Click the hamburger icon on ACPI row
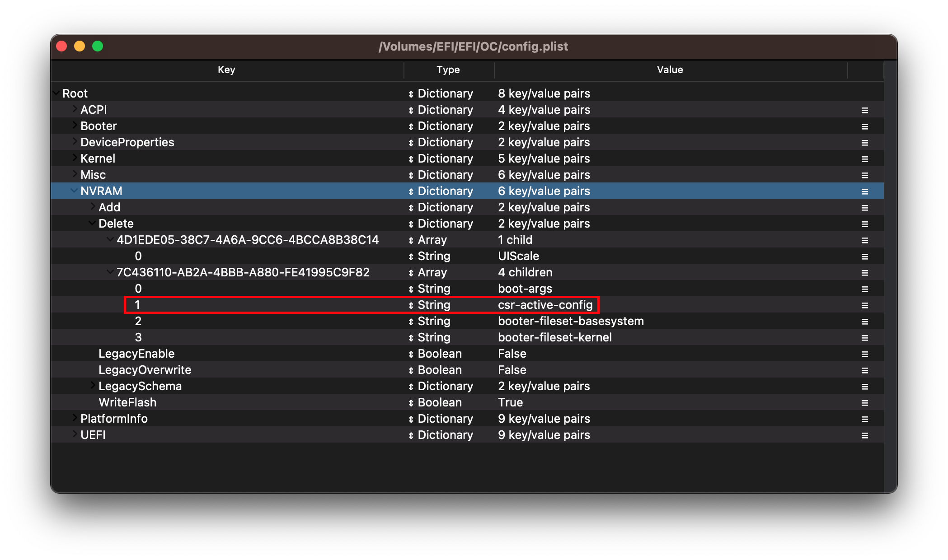Viewport: 948px width, 560px height. click(864, 110)
